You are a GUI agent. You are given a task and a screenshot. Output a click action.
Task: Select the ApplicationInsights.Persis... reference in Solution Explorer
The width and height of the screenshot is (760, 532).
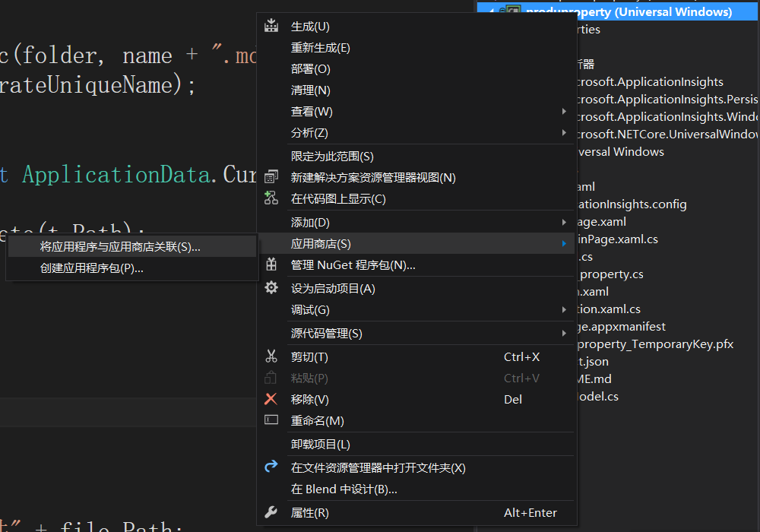tap(667, 100)
